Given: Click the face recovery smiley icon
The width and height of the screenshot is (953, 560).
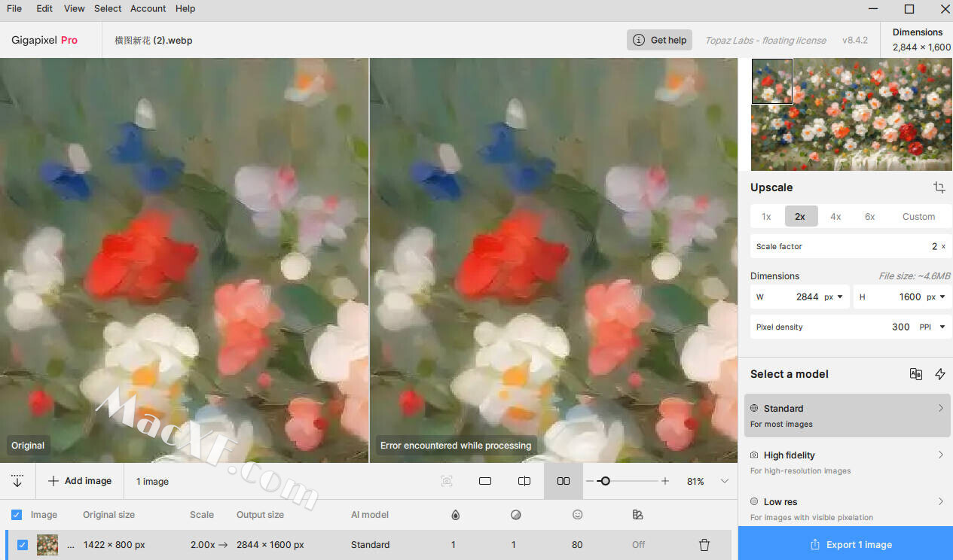Looking at the screenshot, I should point(578,515).
